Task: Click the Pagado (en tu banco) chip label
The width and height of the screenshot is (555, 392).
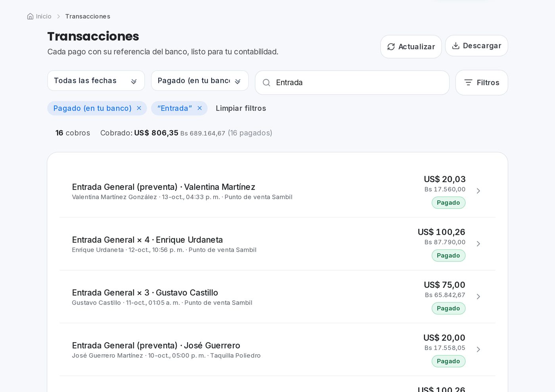Action: [x=92, y=108]
